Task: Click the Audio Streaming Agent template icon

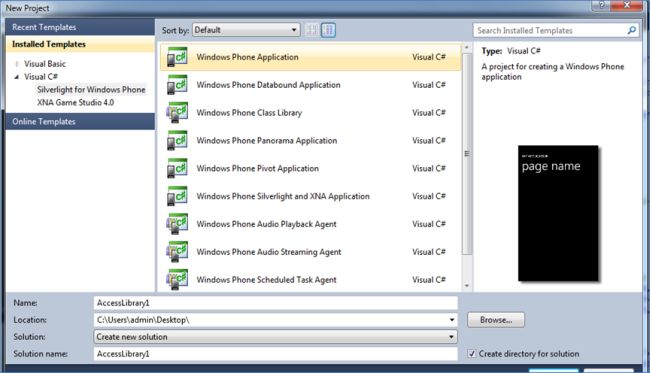Action: (x=177, y=252)
